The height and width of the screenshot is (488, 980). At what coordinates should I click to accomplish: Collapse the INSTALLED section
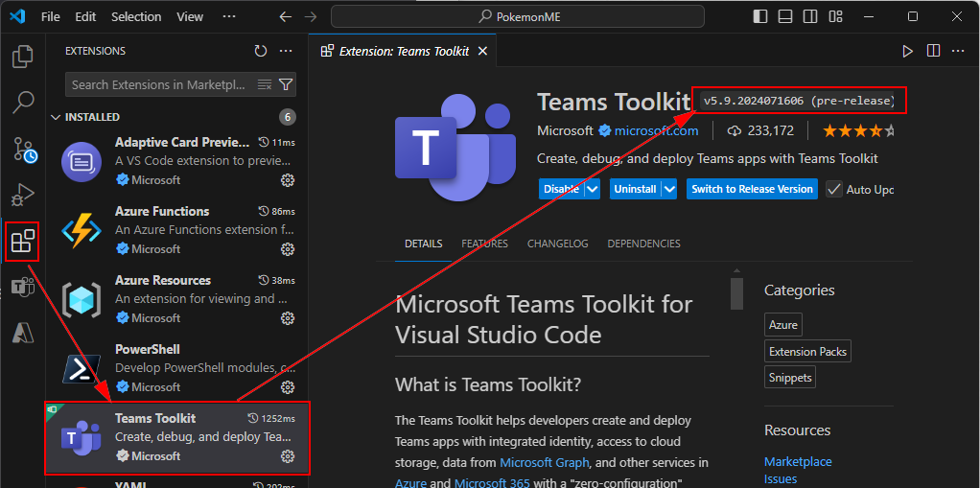[x=57, y=117]
